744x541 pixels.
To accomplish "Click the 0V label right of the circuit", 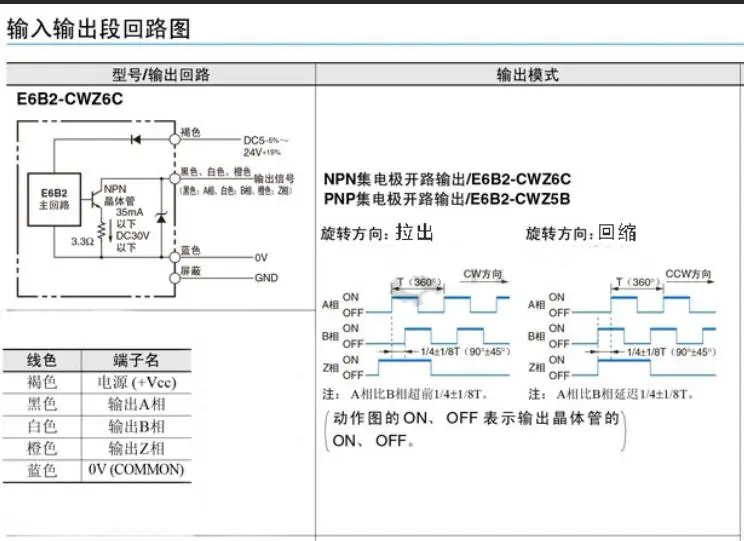I will point(261,258).
